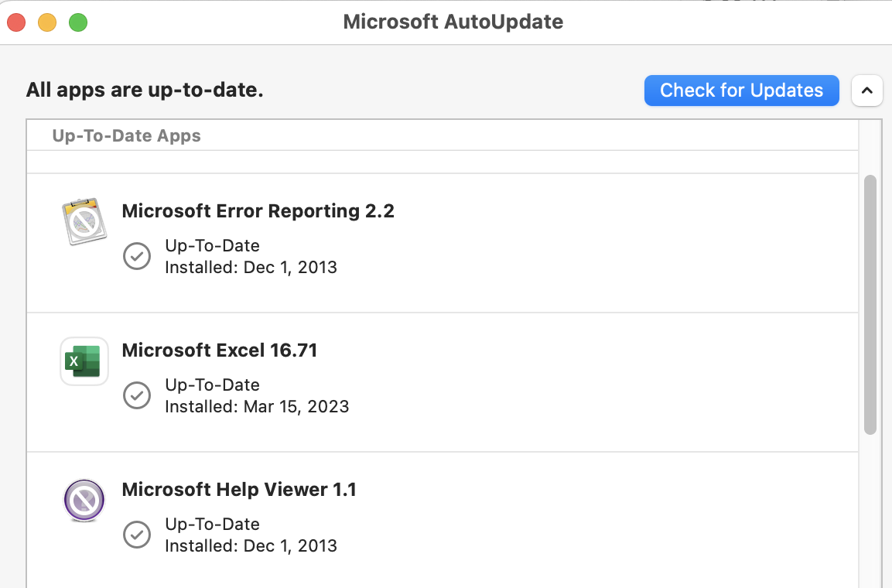The image size is (892, 588).
Task: Click the All apps are up-to-date status text
Action: tap(145, 90)
